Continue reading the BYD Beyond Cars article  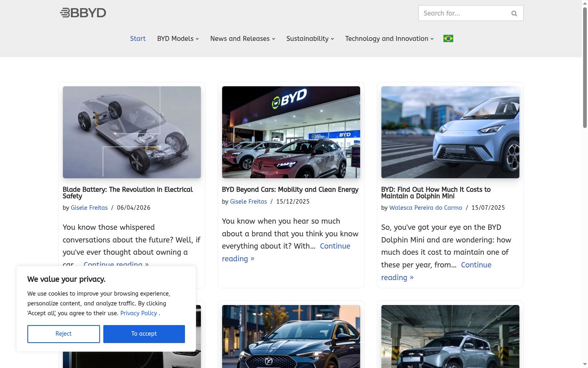point(335,246)
